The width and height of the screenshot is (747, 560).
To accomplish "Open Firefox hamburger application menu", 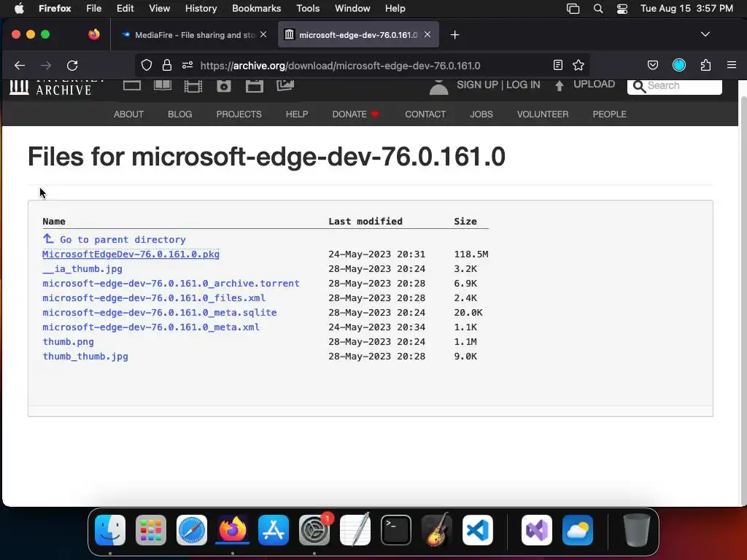I will click(x=732, y=65).
